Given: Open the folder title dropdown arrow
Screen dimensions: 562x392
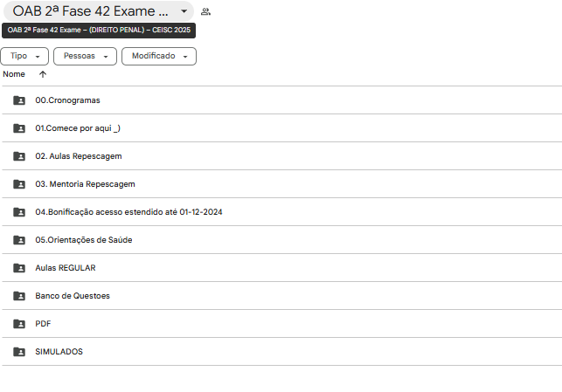Looking at the screenshot, I should 184,11.
